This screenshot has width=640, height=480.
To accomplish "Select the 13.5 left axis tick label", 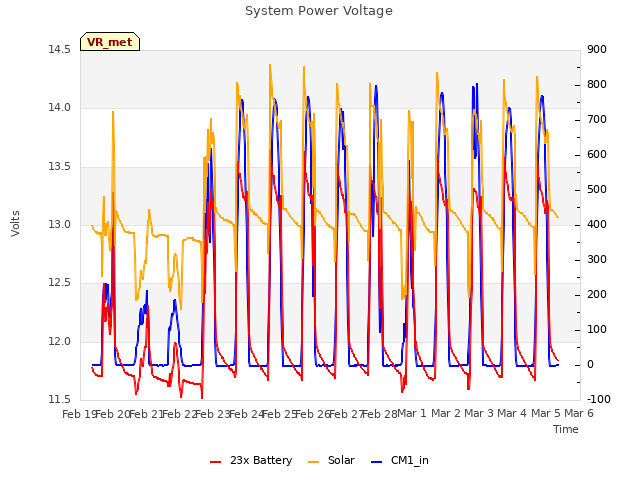I will 60,167.
